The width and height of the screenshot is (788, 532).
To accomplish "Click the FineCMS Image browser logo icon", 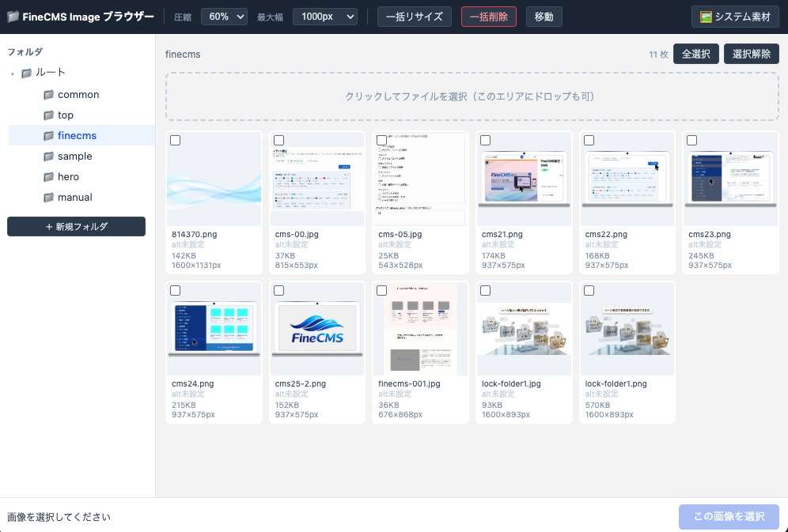I will point(13,17).
